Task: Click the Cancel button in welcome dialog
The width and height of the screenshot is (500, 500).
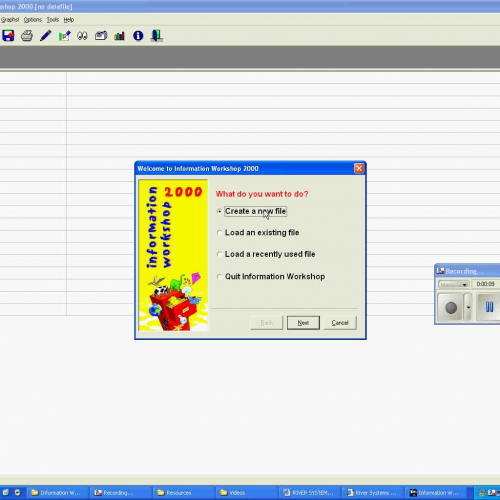Action: tap(340, 323)
